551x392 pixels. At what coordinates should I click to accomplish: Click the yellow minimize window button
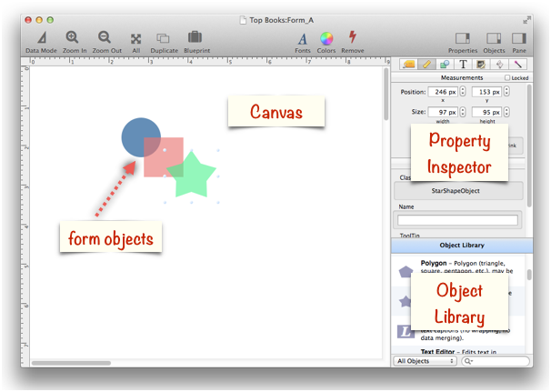[x=39, y=20]
